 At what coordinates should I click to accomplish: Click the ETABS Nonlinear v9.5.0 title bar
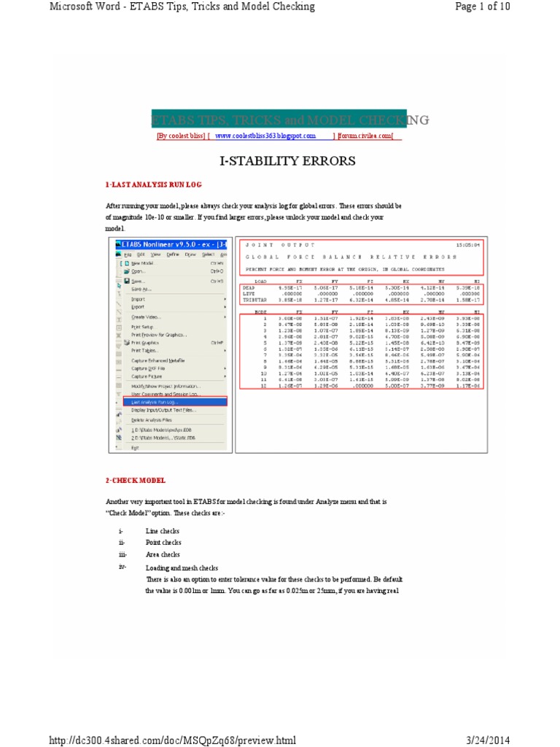(x=171, y=244)
